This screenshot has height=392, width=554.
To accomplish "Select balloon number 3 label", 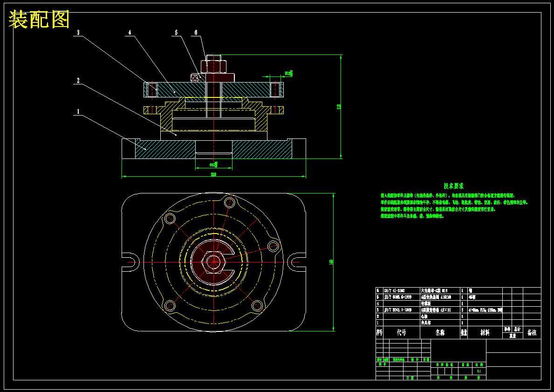I will [78, 33].
